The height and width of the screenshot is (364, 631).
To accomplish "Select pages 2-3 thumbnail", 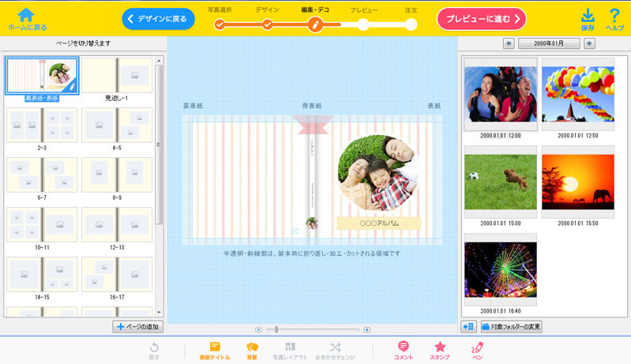I will (x=42, y=125).
